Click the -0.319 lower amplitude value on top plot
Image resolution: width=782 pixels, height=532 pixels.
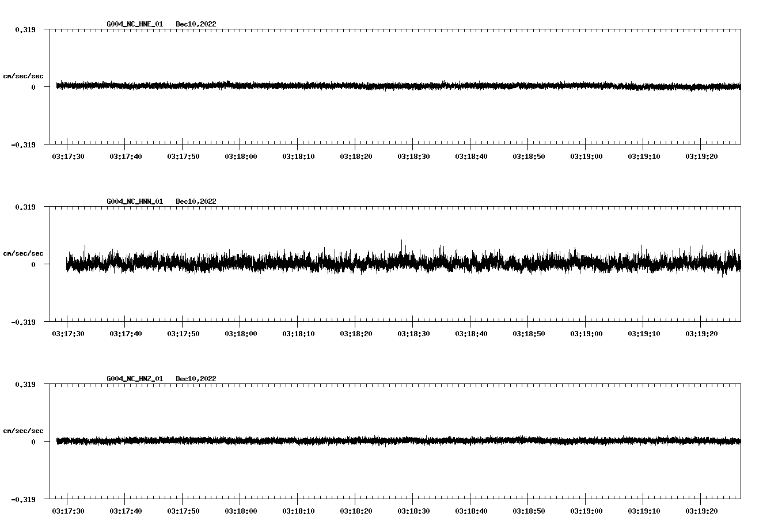[x=23, y=146]
